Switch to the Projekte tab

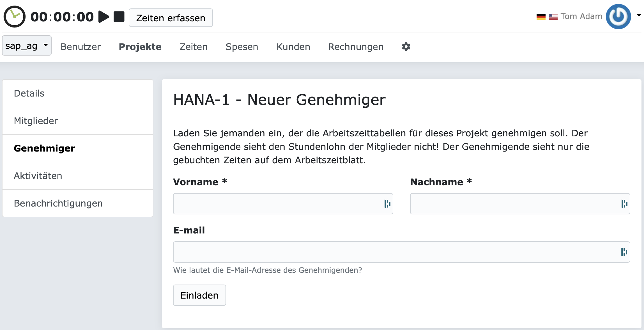click(x=140, y=47)
